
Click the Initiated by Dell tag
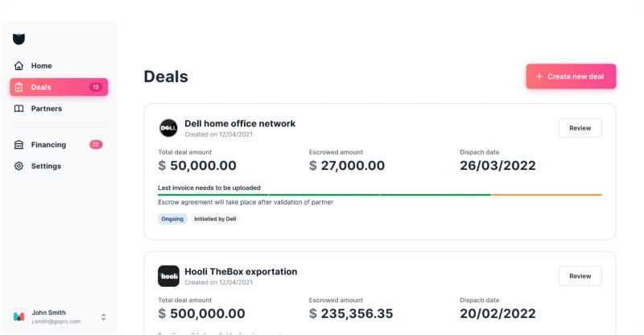point(215,219)
